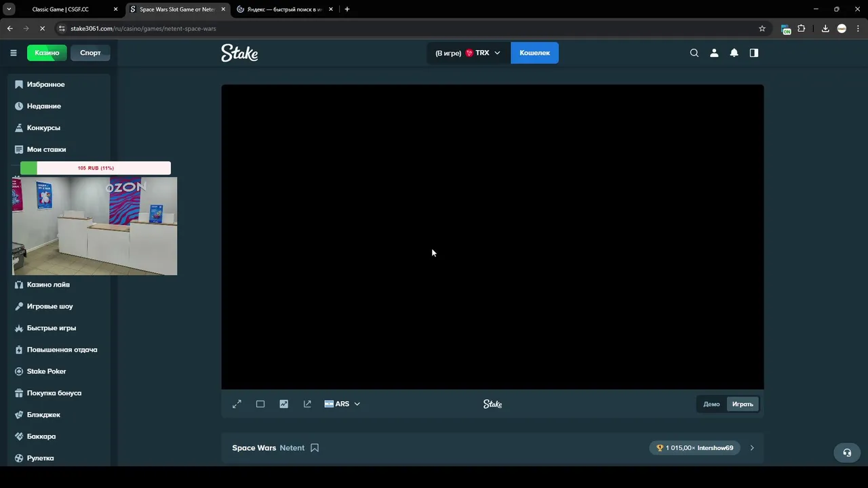
Task: Open live stats chart icon
Action: click(283, 404)
